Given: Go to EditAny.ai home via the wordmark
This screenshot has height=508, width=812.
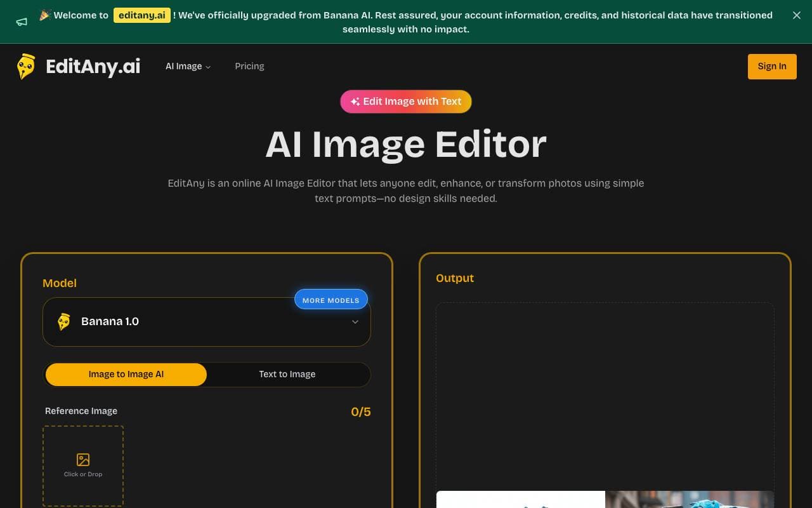Looking at the screenshot, I should pyautogui.click(x=93, y=67).
